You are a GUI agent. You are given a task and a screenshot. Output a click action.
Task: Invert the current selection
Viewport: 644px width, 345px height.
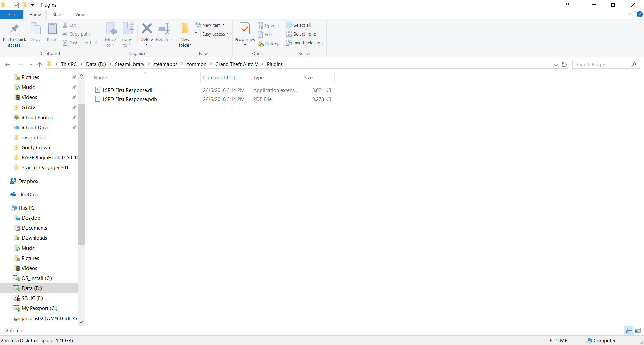pos(305,43)
